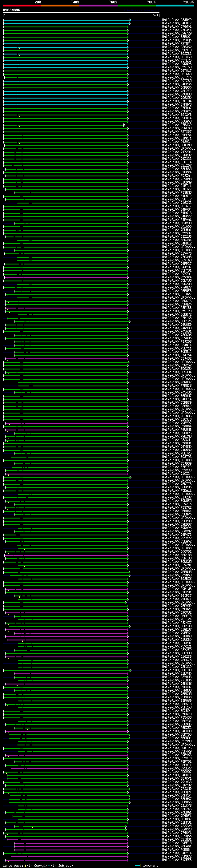Click hit label UniRef100_A9TNF4
The image size is (197, 868).
(x=177, y=43)
